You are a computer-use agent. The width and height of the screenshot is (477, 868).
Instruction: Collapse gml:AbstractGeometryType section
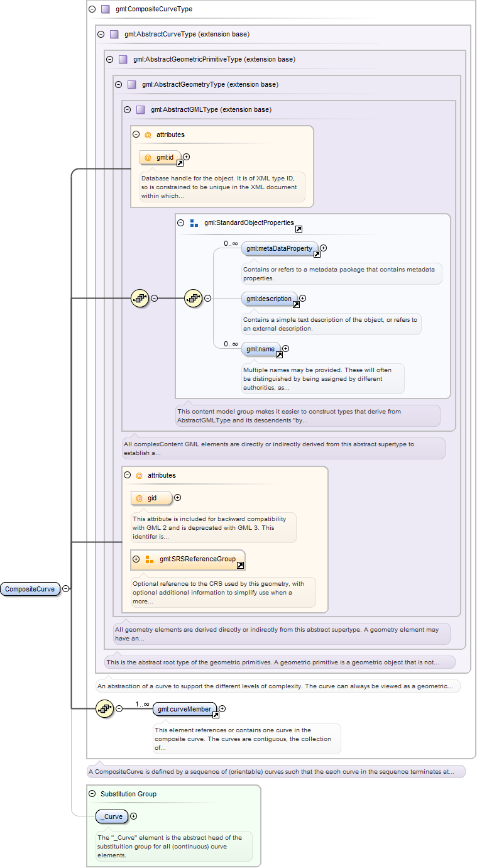click(x=119, y=84)
